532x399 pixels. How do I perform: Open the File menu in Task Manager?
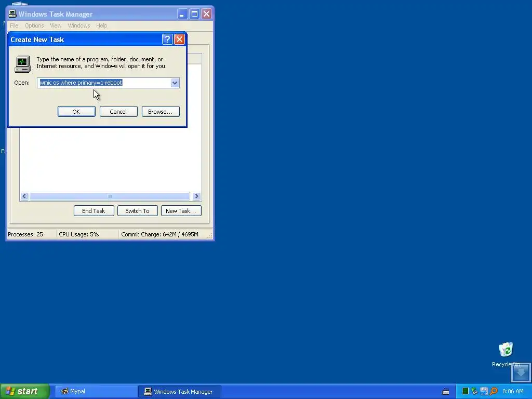click(x=14, y=25)
